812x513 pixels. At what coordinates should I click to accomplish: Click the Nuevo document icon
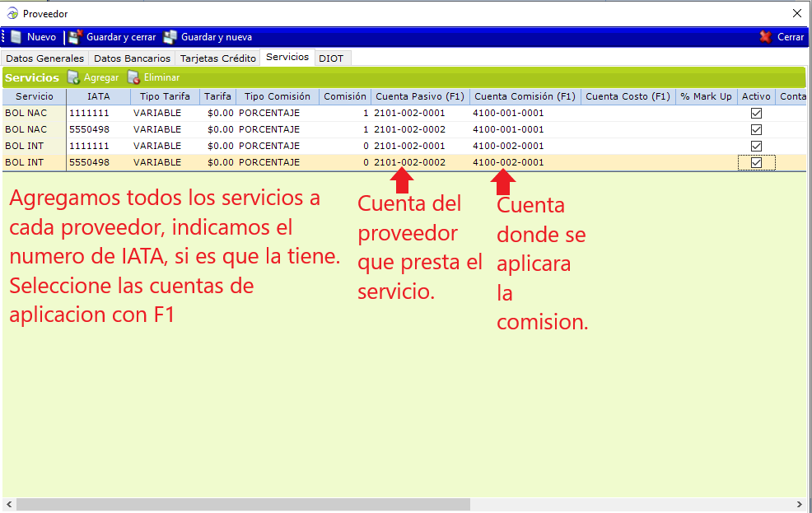[x=16, y=37]
